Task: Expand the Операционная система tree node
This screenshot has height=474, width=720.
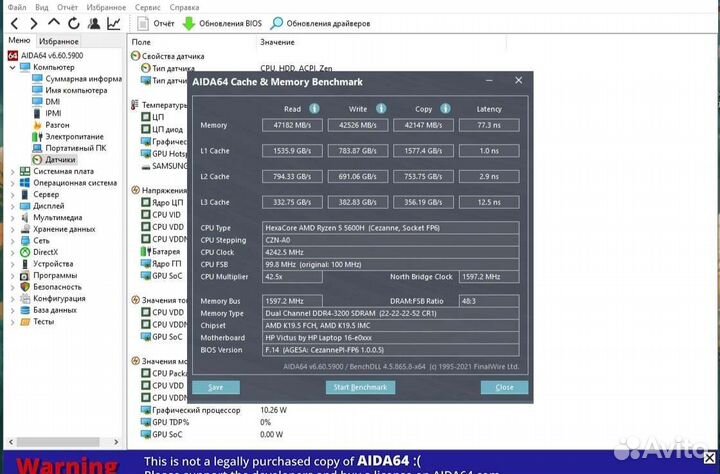Action: pyautogui.click(x=12, y=183)
